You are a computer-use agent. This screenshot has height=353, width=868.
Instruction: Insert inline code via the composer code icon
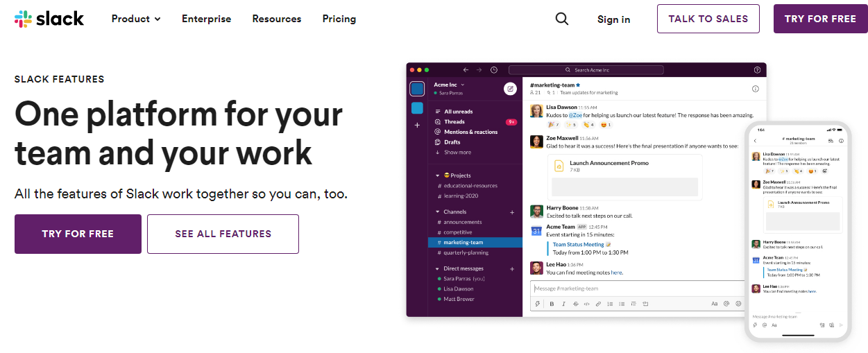tap(586, 304)
